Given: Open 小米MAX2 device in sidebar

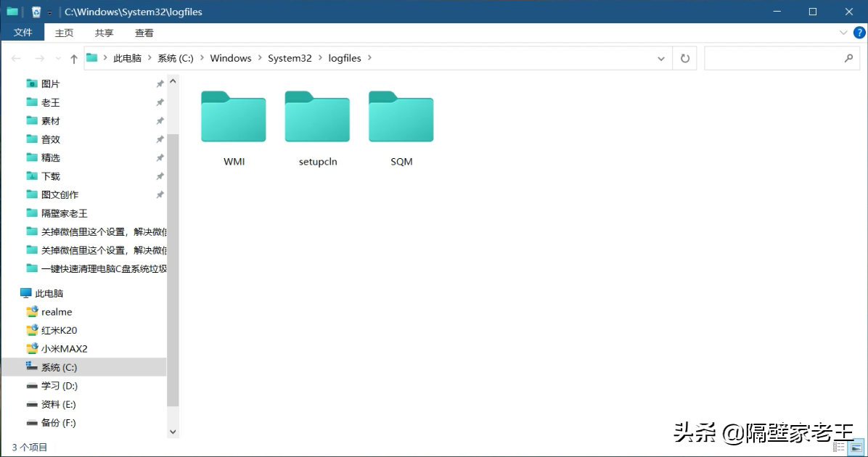Looking at the screenshot, I should tap(64, 349).
